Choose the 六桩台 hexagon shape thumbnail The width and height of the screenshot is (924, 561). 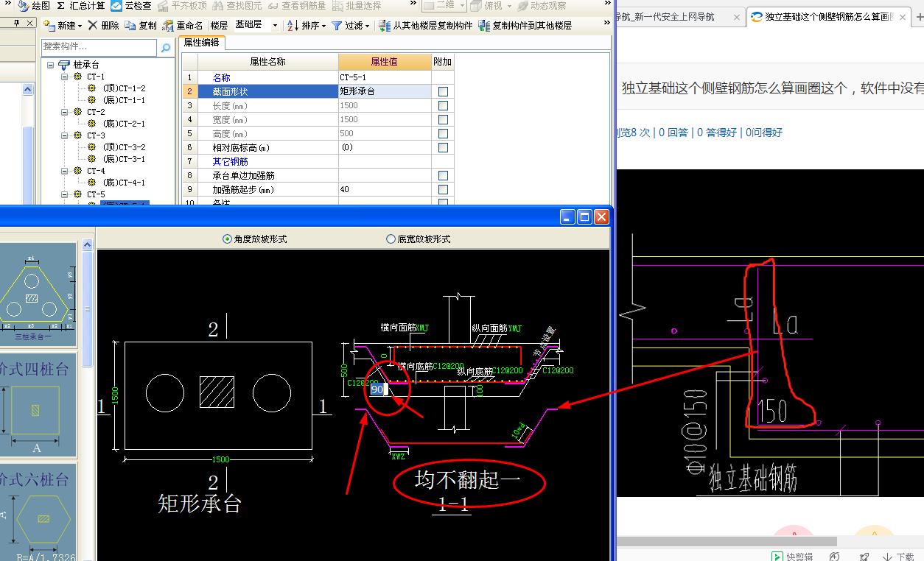(37, 514)
